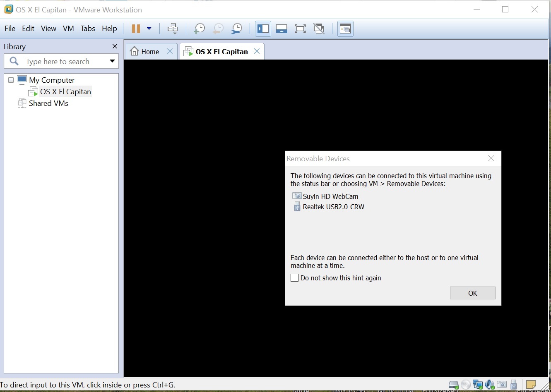This screenshot has width=551, height=392.
Task: Open the Help menu
Action: [x=109, y=29]
